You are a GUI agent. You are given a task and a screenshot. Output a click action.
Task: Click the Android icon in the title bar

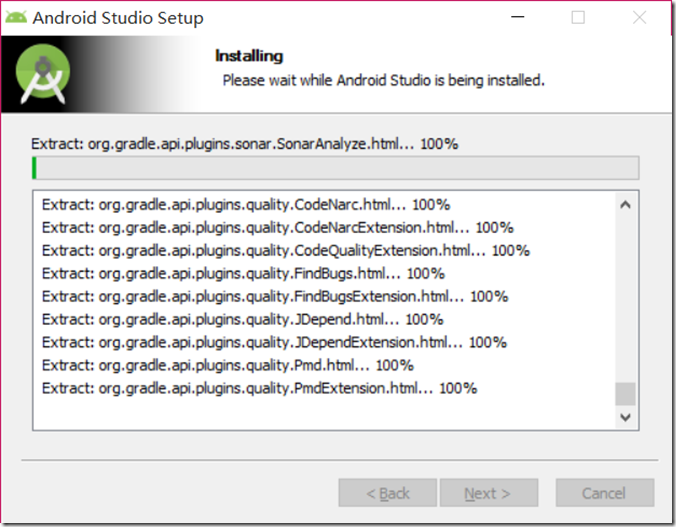16,18
